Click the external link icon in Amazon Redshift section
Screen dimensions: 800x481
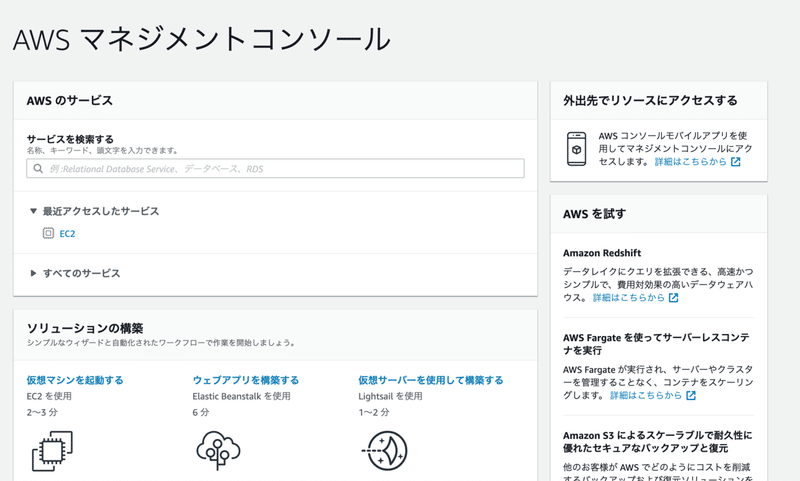coord(673,298)
